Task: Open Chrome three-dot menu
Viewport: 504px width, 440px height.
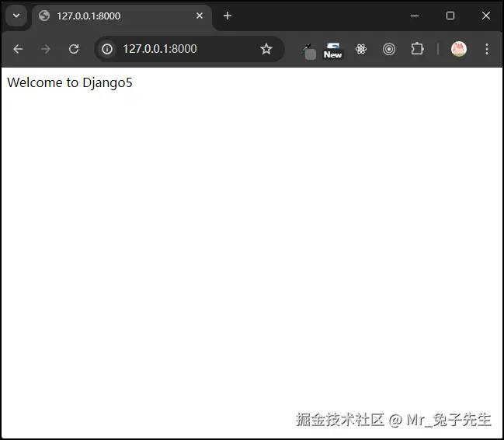Action: tap(487, 49)
